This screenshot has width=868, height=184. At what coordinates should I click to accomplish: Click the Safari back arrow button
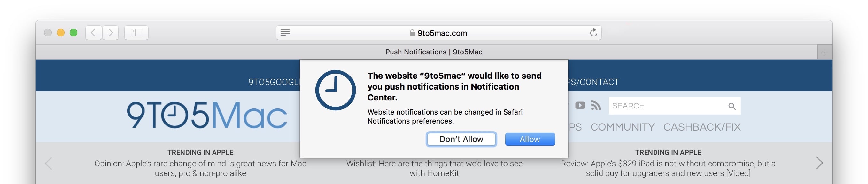pos(93,33)
